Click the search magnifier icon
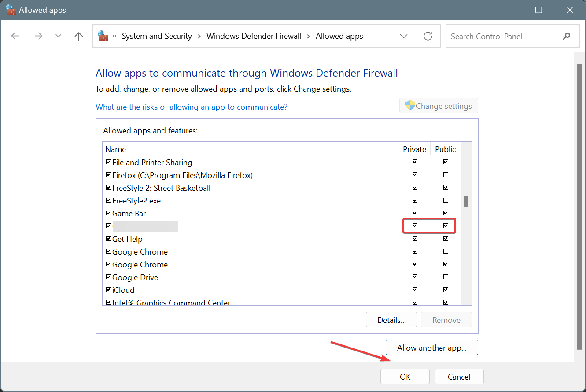Screen dimensions: 586x392 [566, 36]
